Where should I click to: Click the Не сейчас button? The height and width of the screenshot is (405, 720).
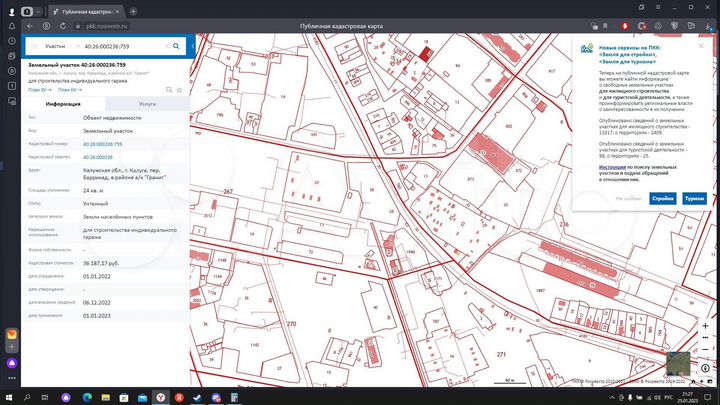(x=629, y=199)
